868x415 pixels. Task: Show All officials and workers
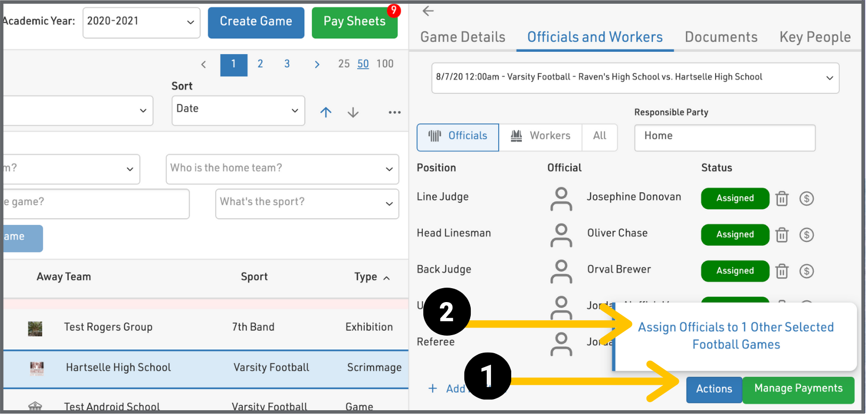pyautogui.click(x=600, y=136)
